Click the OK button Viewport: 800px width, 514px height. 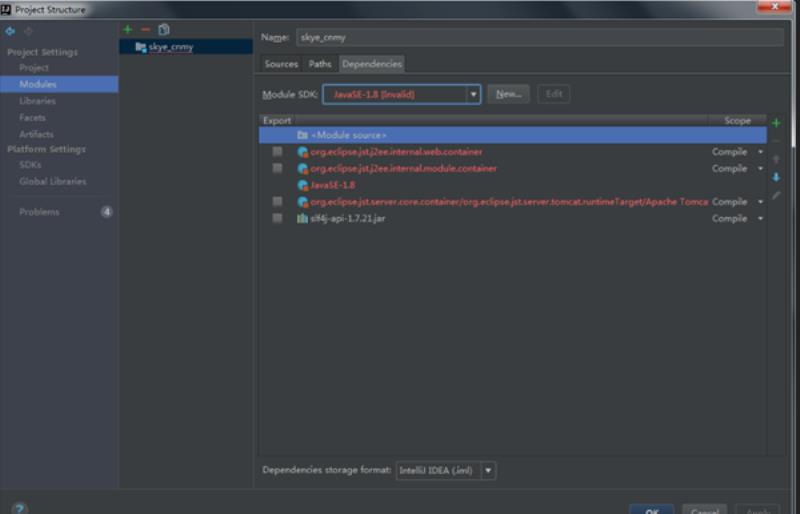click(652, 509)
